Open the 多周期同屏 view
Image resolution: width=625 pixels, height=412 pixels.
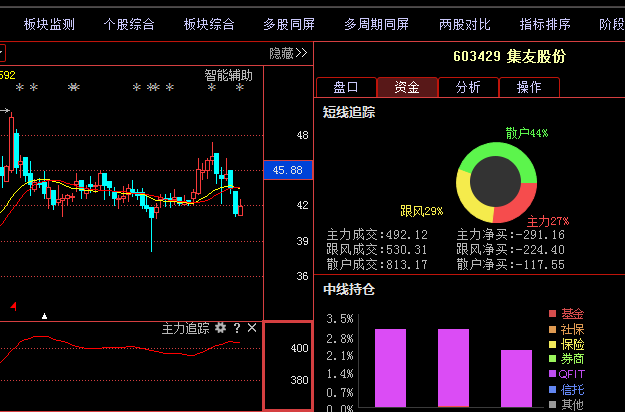point(377,24)
